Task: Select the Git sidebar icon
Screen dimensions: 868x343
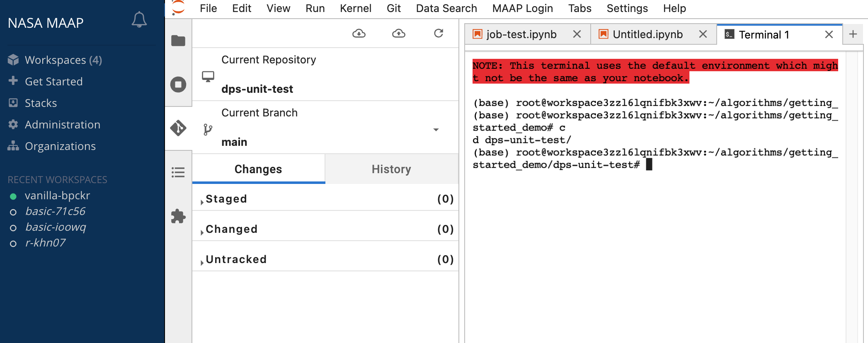Action: coord(178,128)
